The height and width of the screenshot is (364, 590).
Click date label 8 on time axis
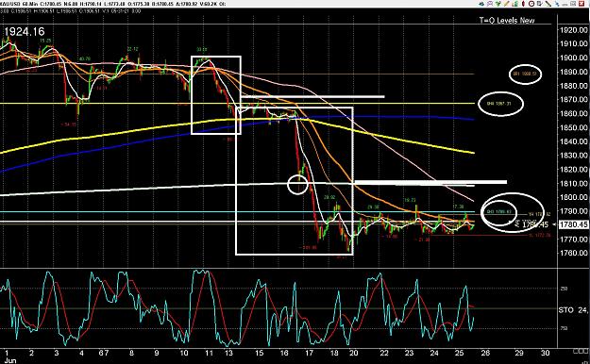point(131,353)
